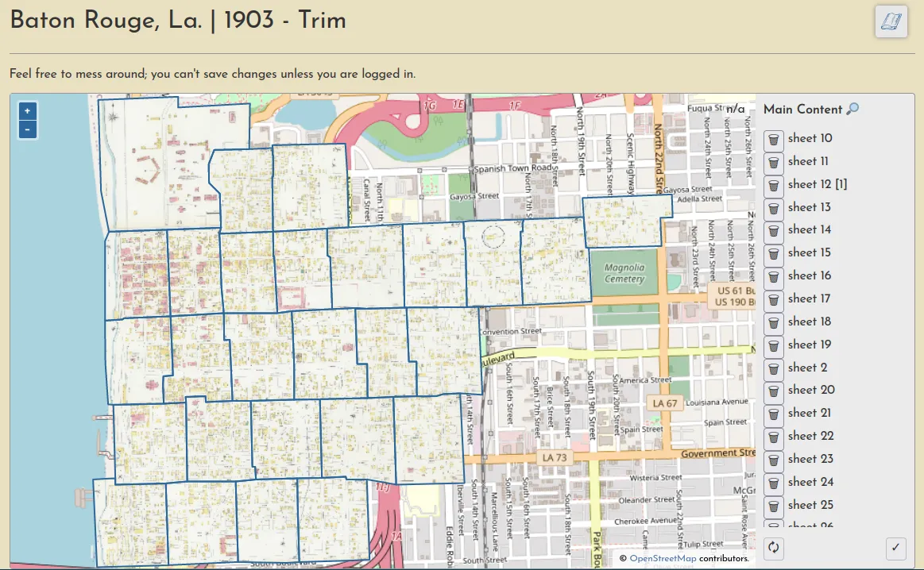Select the sheet 13 label in list

click(809, 207)
